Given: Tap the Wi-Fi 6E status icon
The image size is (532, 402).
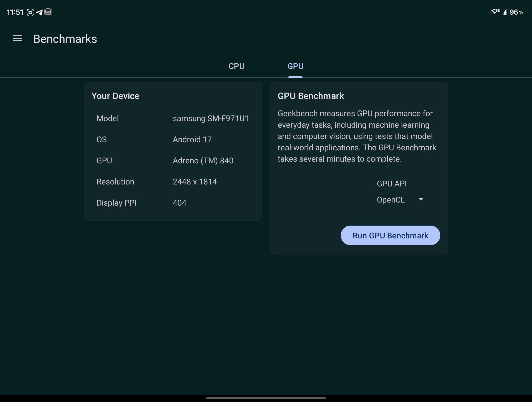Looking at the screenshot, I should [495, 12].
